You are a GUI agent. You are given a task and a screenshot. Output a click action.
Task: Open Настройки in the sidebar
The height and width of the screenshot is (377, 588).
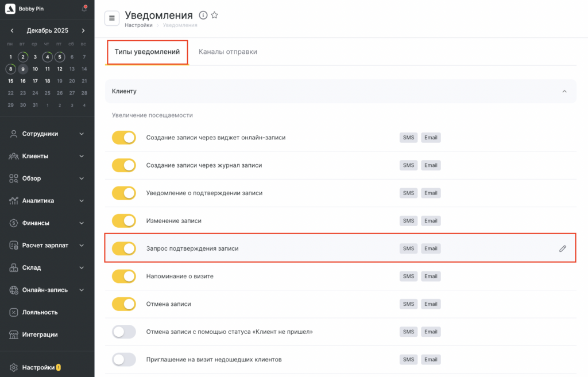[x=38, y=367]
